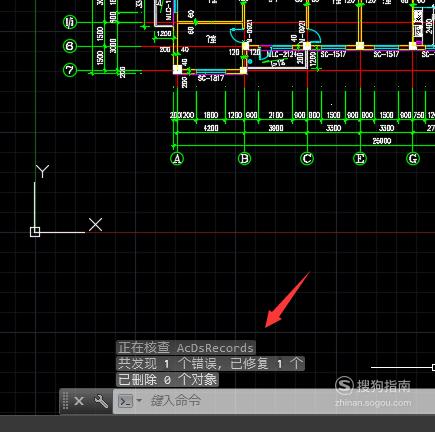Viewport: 435px width, 432px height.
Task: Expand recent commands dropdown arrow
Action: coord(139,400)
